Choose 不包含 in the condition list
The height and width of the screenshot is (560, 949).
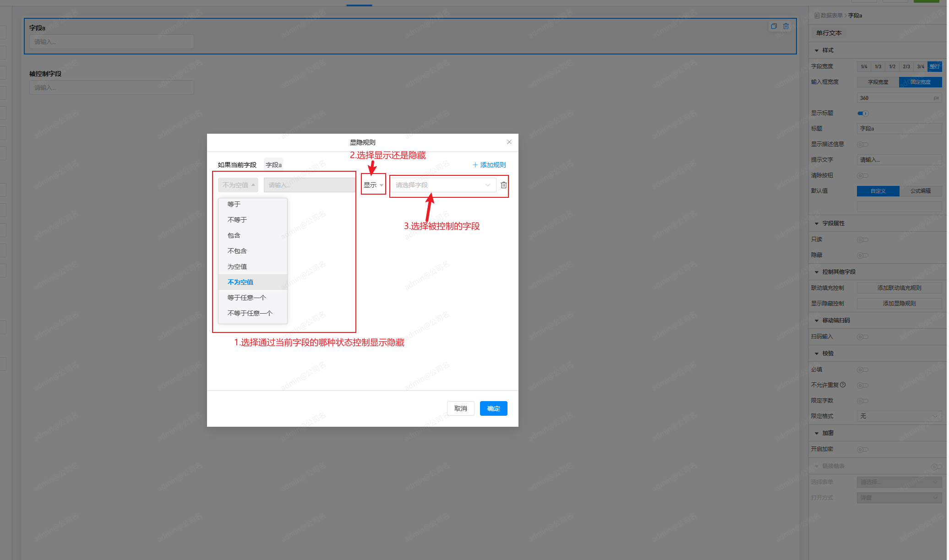click(237, 251)
